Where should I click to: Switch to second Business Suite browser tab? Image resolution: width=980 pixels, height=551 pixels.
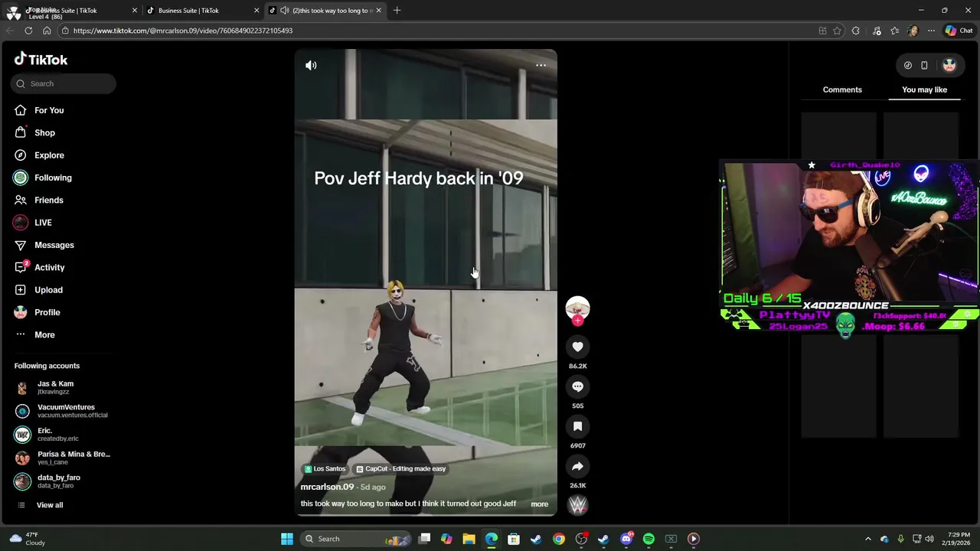[x=203, y=11]
